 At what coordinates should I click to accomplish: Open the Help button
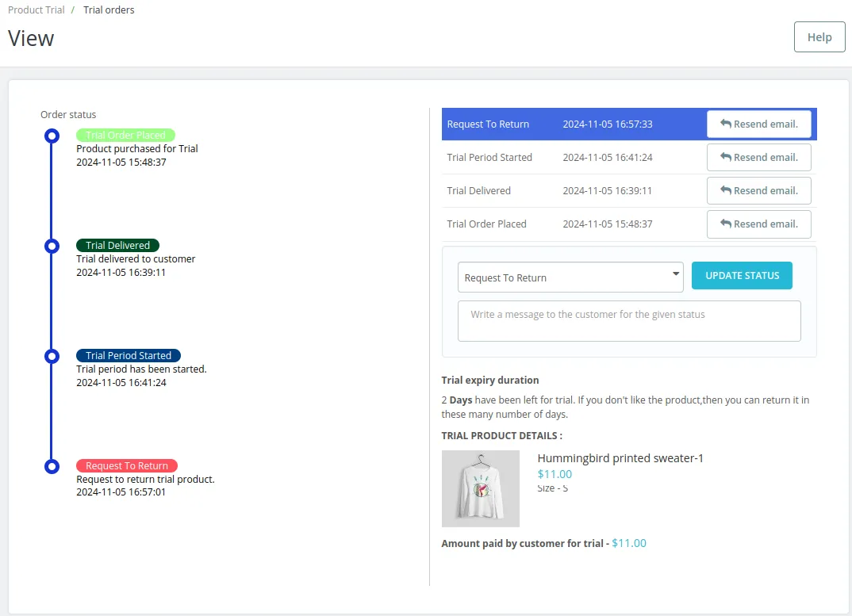pos(819,37)
